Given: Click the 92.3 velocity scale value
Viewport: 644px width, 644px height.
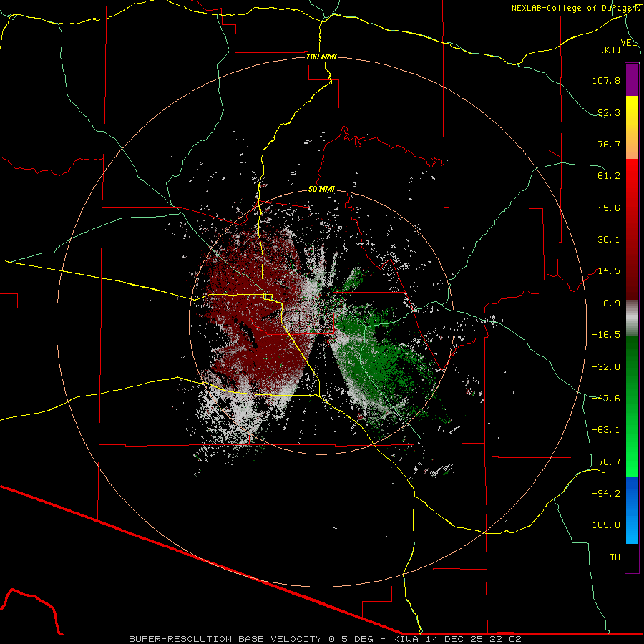Looking at the screenshot, I should pyautogui.click(x=609, y=112).
